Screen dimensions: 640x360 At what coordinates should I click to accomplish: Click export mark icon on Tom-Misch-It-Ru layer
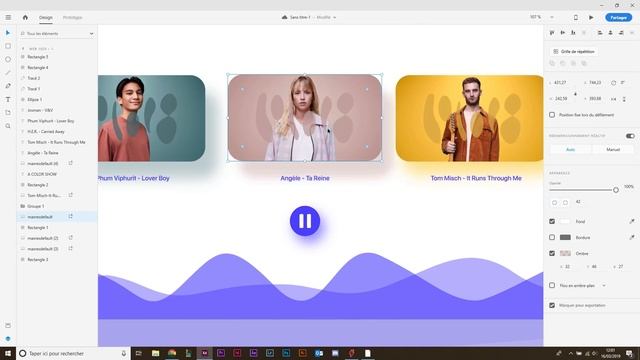tap(71, 195)
